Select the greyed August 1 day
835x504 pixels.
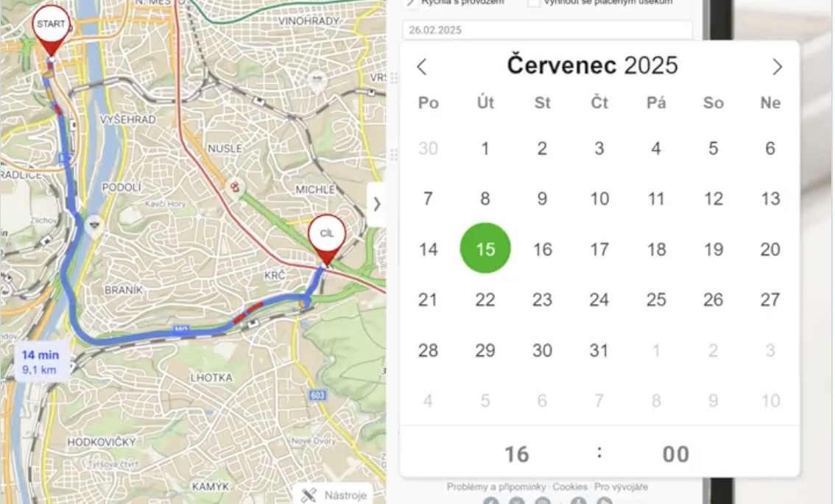click(x=656, y=350)
